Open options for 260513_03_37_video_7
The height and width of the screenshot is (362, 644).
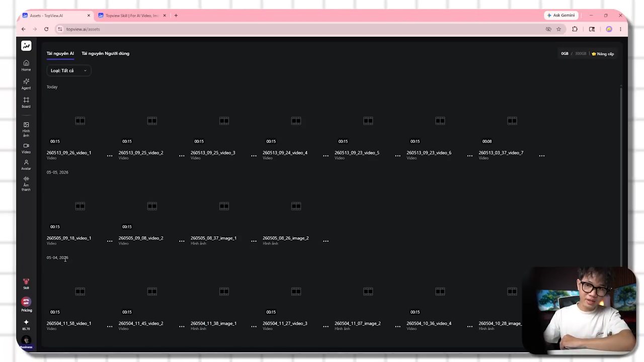542,156
